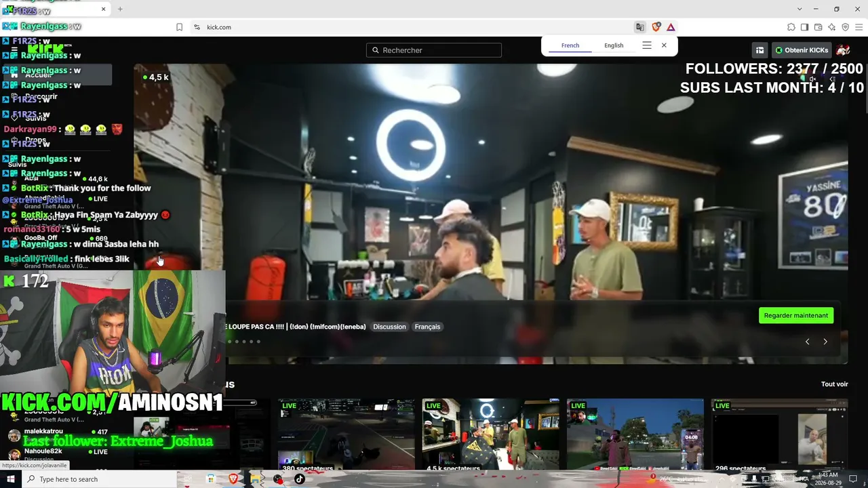Open the Kick shop icon beside Obtenir KICKs
868x488 pixels.
[x=759, y=50]
